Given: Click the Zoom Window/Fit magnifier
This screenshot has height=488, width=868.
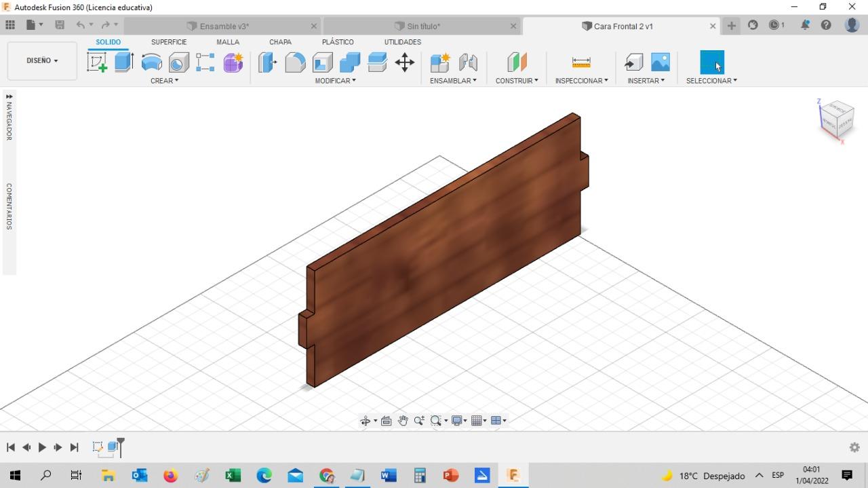Looking at the screenshot, I should pyautogui.click(x=436, y=421).
